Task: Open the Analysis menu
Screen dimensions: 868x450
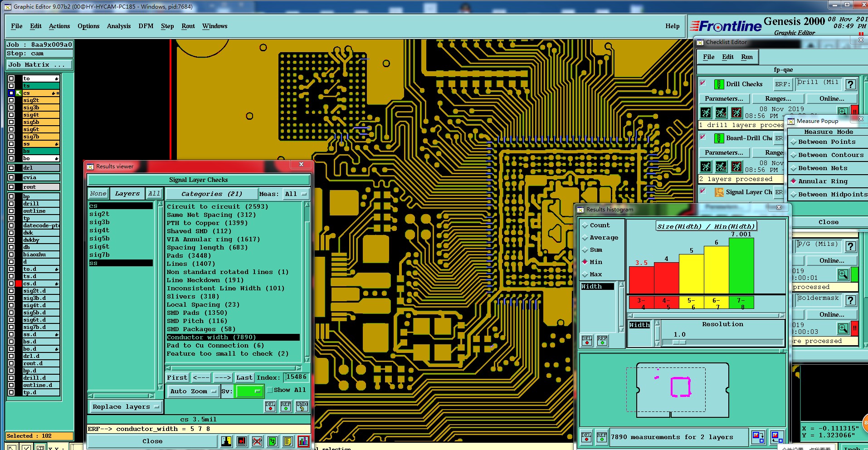Action: 119,26
